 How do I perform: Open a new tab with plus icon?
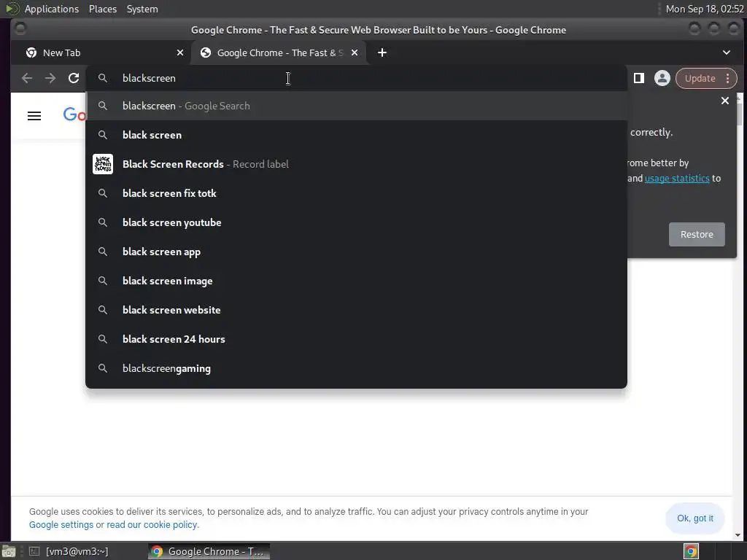coord(382,52)
